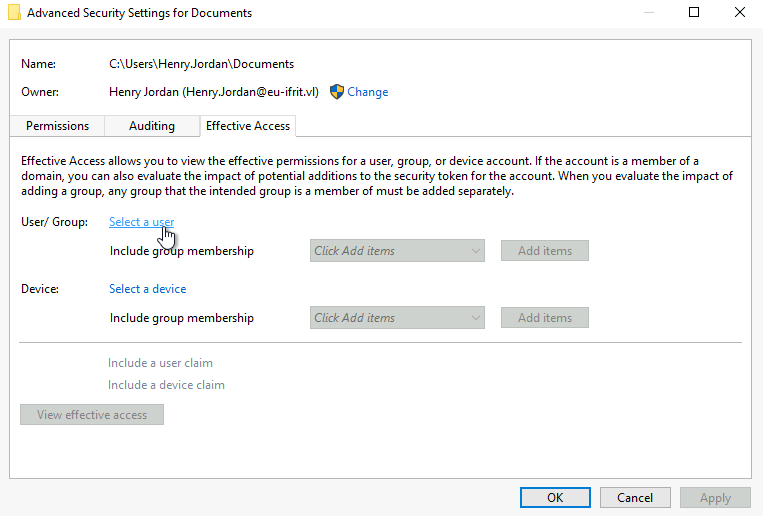
Task: Click the shield icon beside Change
Action: [337, 92]
